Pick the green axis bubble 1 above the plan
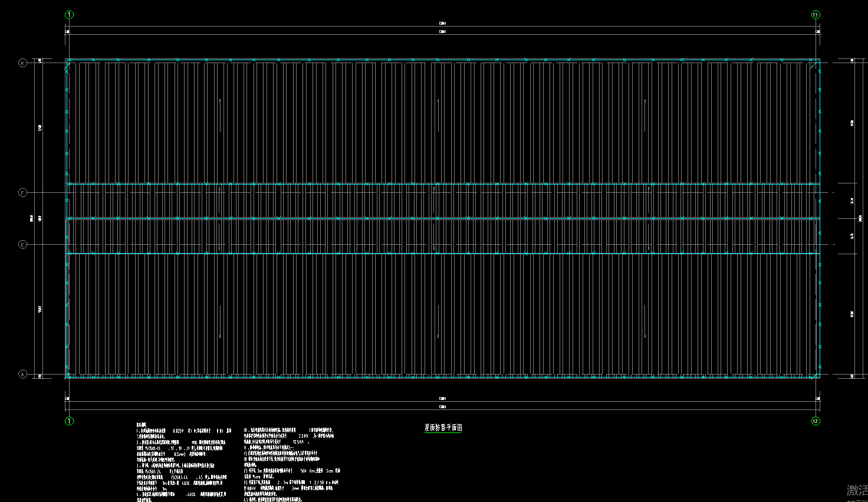Image resolution: width=868 pixels, height=502 pixels. pos(69,15)
